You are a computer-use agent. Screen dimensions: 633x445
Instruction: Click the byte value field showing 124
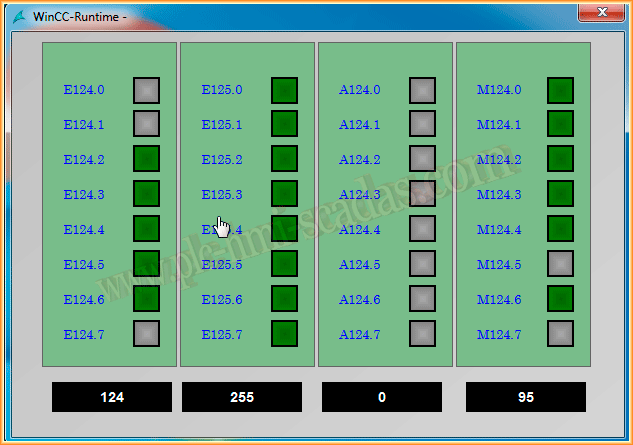tap(112, 397)
